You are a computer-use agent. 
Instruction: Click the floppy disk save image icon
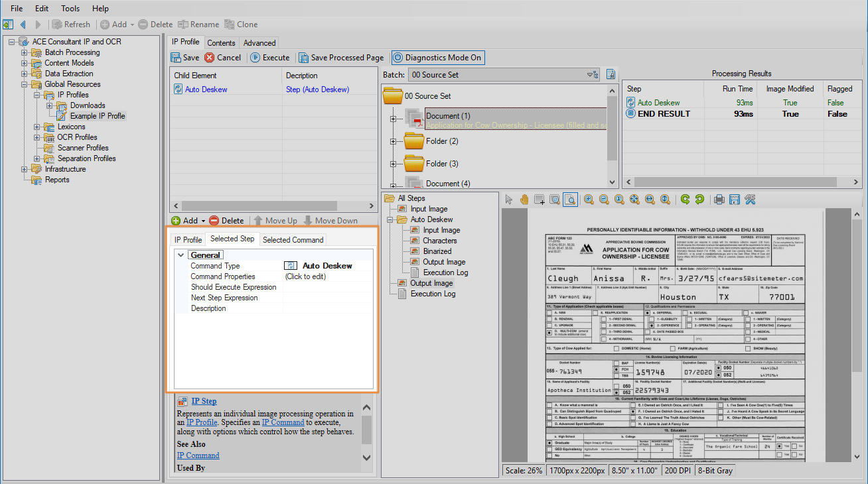click(734, 200)
